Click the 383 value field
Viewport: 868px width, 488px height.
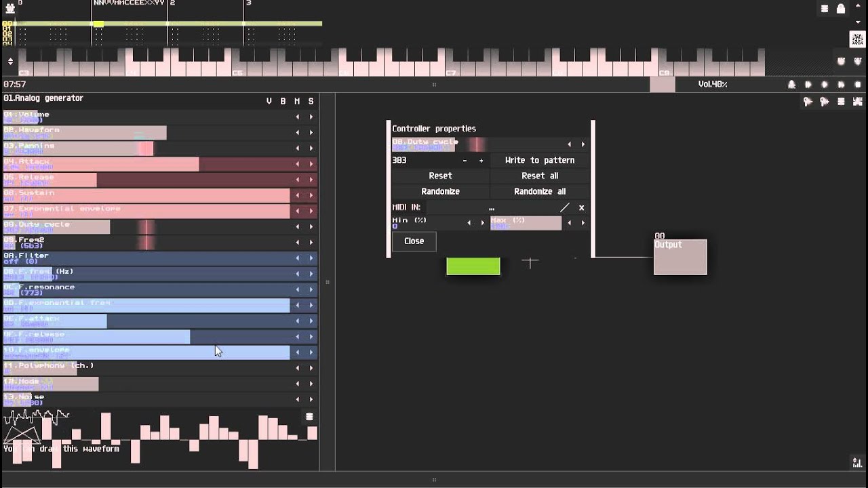pyautogui.click(x=425, y=161)
